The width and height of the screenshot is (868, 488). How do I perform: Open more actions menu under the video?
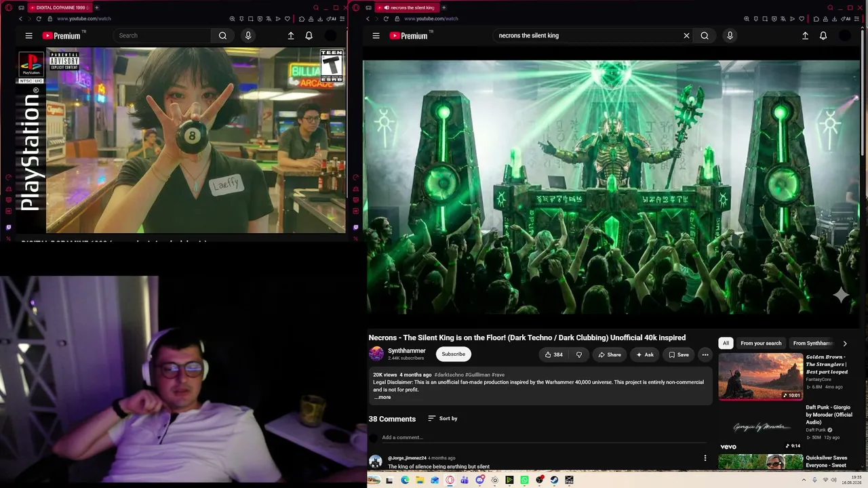point(705,354)
